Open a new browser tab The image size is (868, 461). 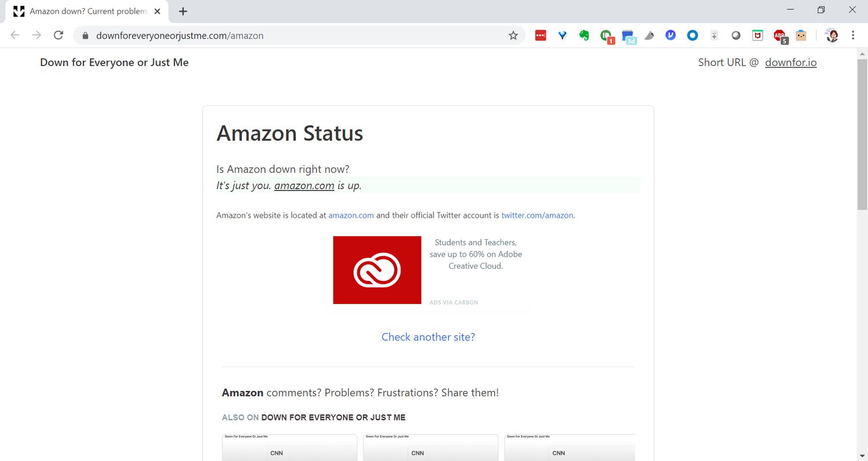click(x=183, y=12)
